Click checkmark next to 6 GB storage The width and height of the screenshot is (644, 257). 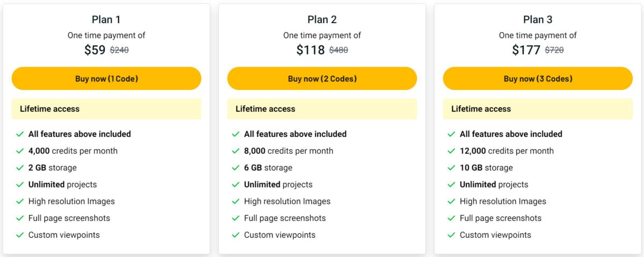[x=236, y=168]
